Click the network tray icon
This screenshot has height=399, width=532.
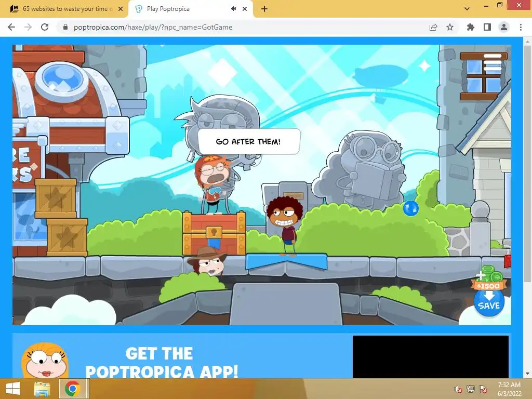point(471,389)
